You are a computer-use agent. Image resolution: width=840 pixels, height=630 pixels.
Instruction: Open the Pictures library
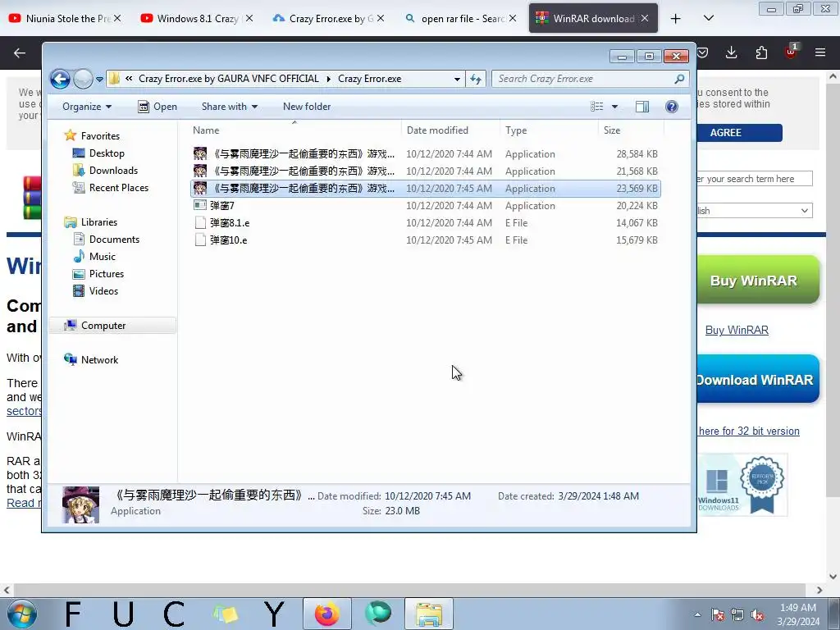[x=106, y=273]
